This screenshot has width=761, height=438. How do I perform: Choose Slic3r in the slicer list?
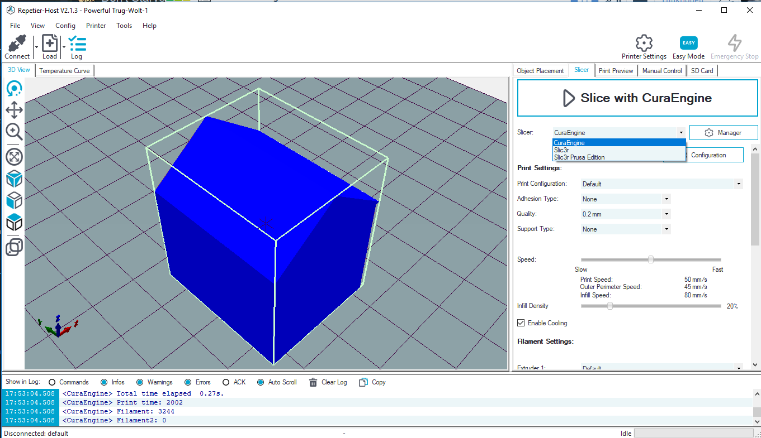coord(619,150)
